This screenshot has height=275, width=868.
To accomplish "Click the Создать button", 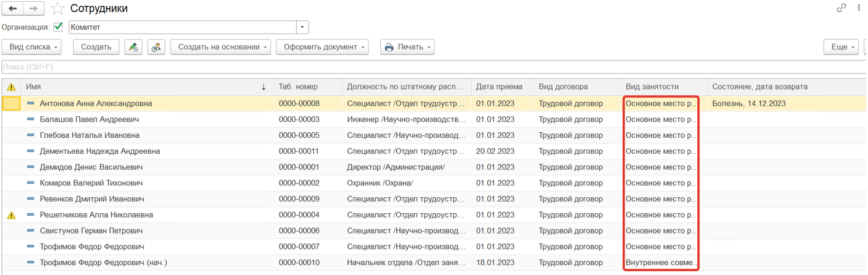I will [96, 47].
